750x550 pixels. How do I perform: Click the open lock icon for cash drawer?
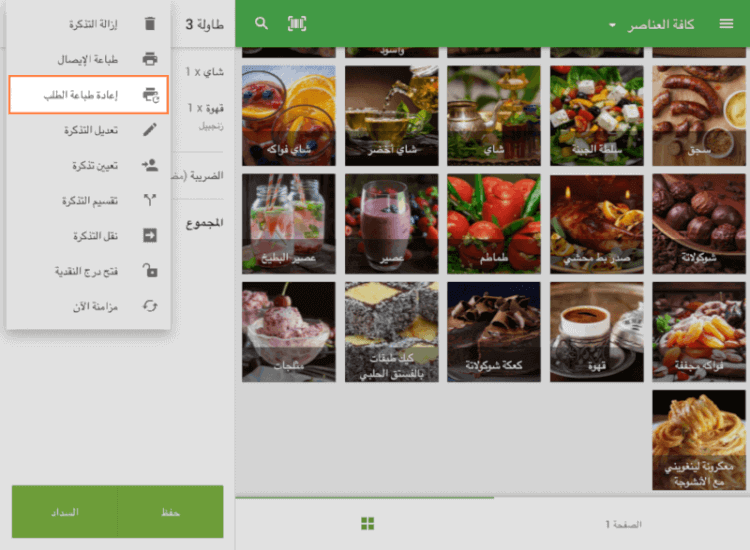(150, 271)
